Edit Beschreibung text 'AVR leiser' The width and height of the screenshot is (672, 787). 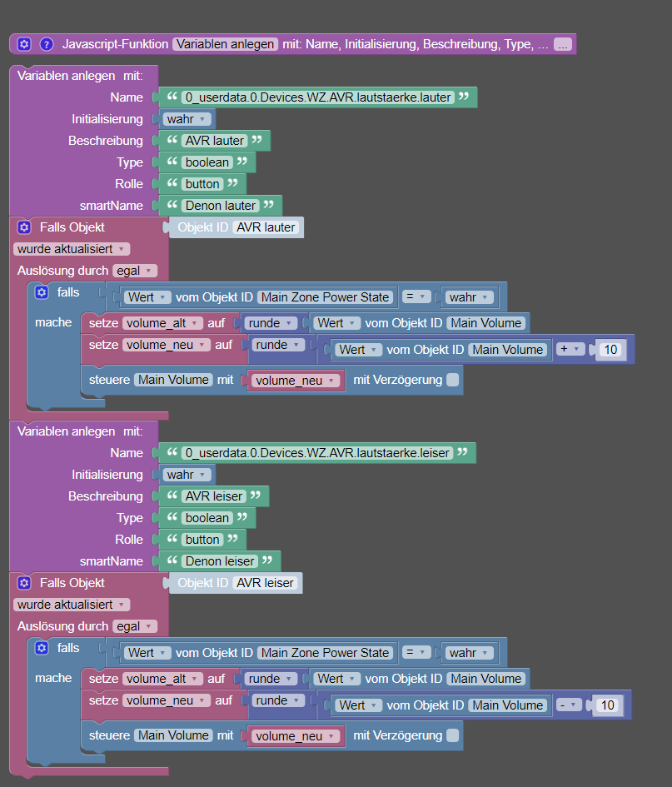click(x=214, y=496)
